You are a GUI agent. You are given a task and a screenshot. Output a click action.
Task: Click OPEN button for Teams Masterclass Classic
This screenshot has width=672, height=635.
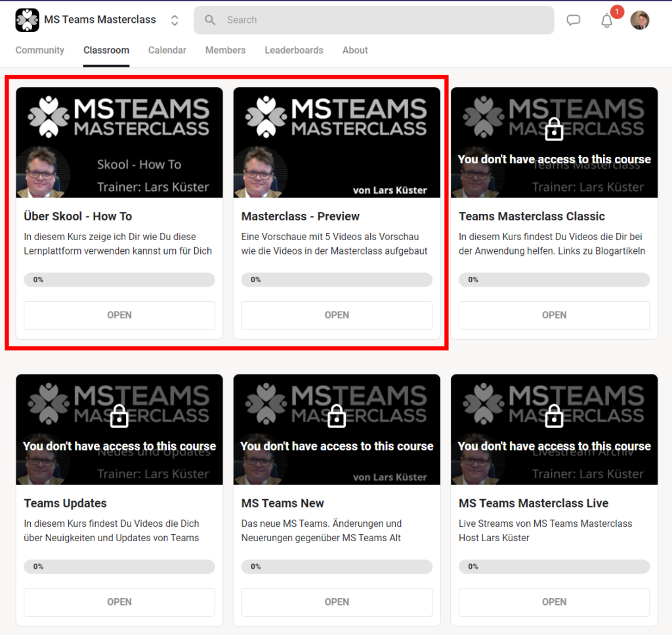(554, 316)
